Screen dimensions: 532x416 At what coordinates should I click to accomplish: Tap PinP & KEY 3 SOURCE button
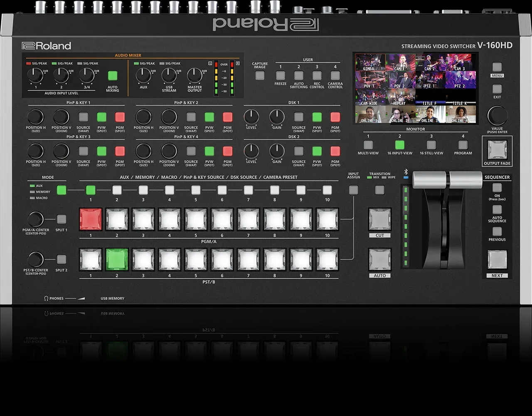(x=83, y=151)
